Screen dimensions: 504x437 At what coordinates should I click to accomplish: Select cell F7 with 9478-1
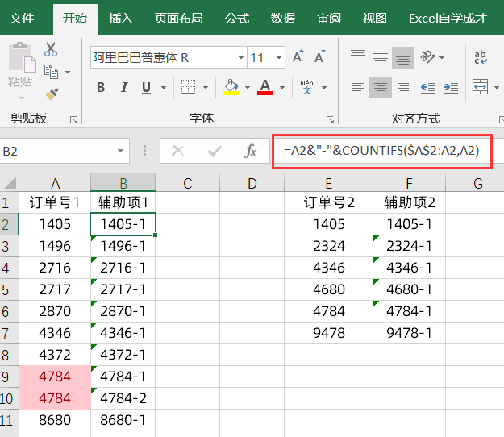tap(409, 333)
